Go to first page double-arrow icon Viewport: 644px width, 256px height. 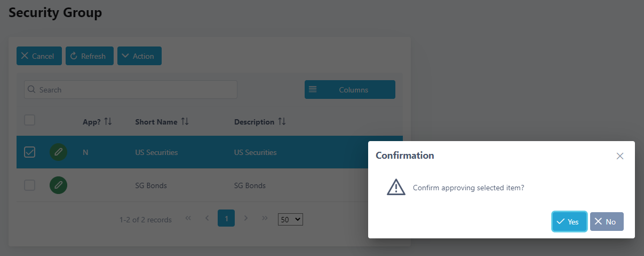pyautogui.click(x=188, y=218)
